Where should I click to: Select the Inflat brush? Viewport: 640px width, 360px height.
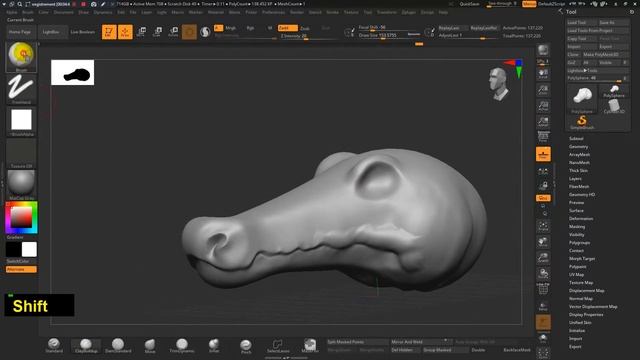214,345
